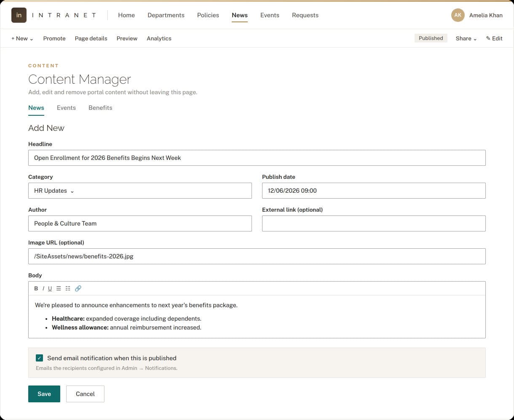
Task: Open Page details in the toolbar
Action: click(91, 38)
